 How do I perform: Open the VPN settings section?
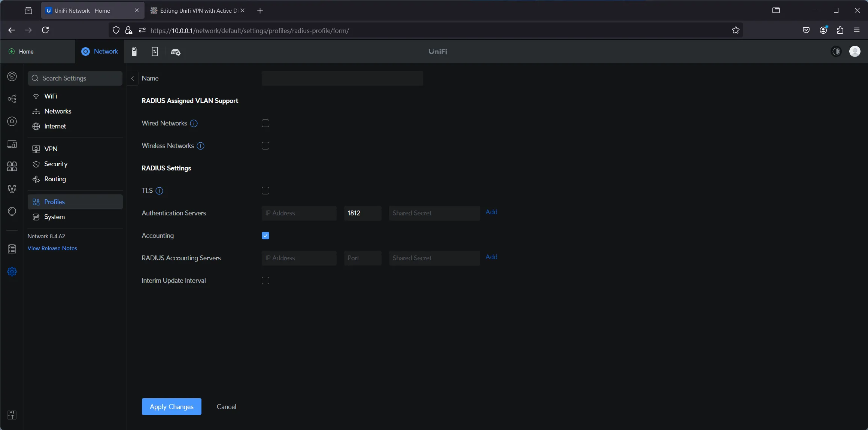click(75, 149)
